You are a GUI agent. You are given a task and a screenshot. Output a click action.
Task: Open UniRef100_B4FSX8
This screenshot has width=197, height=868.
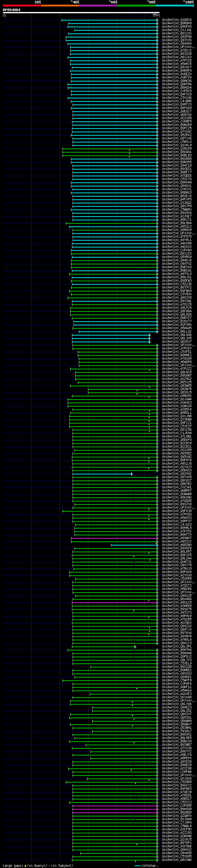177,94
